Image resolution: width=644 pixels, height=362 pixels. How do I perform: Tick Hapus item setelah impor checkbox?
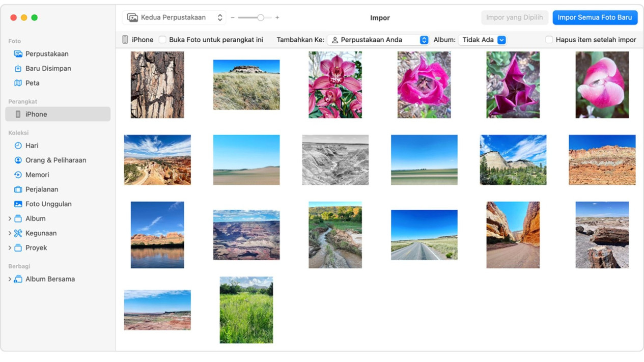(549, 40)
